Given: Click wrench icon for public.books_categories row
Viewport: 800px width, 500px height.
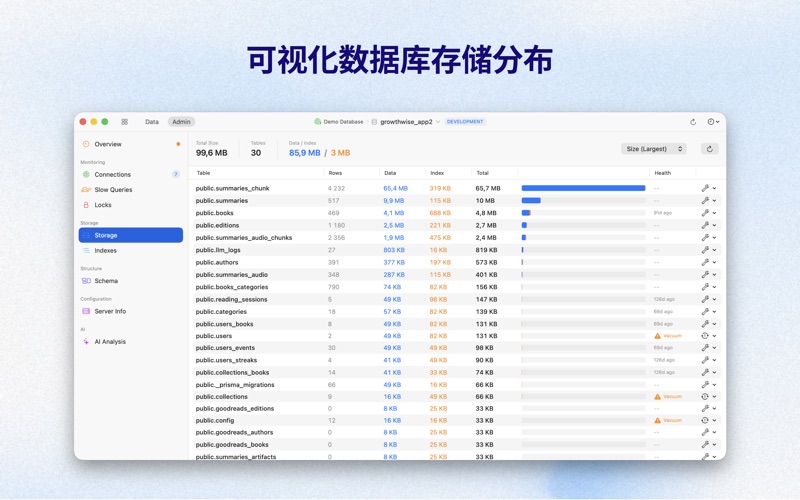Looking at the screenshot, I should click(705, 287).
